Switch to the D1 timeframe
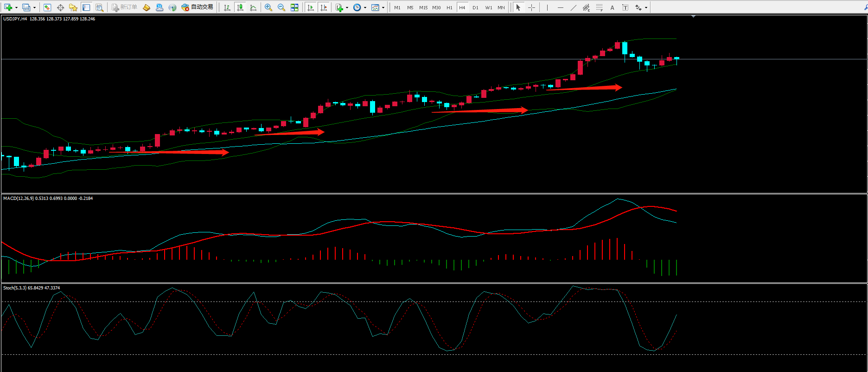Screen dimensions: 868x372 tap(475, 7)
